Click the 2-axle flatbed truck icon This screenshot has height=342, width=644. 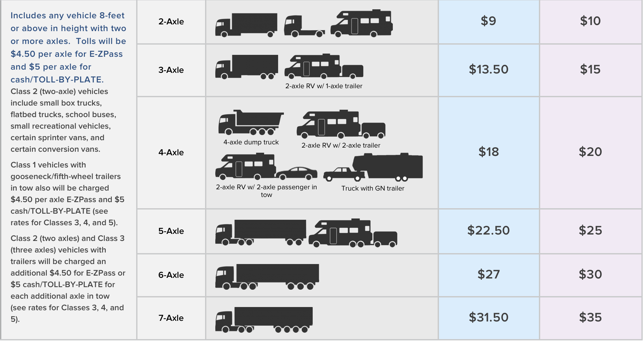coord(304,26)
